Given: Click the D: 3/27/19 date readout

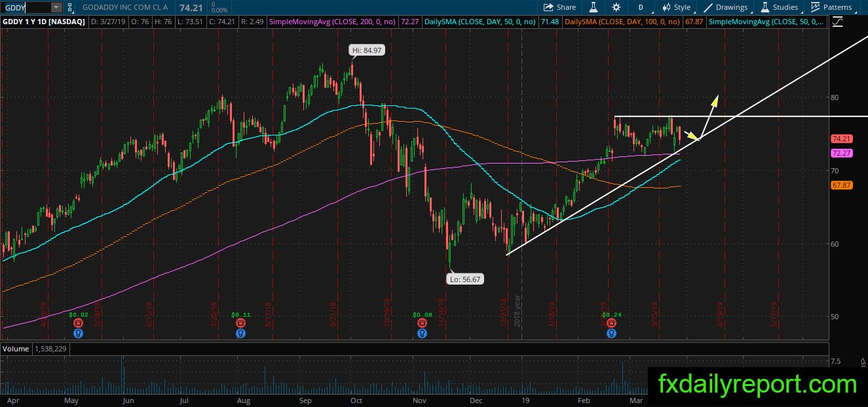Looking at the screenshot, I should coord(107,22).
